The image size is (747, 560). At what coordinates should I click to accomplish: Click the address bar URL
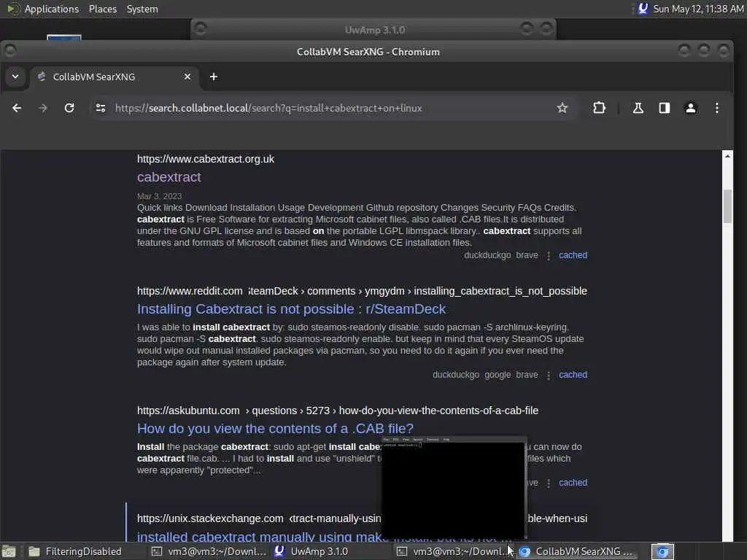[268, 108]
